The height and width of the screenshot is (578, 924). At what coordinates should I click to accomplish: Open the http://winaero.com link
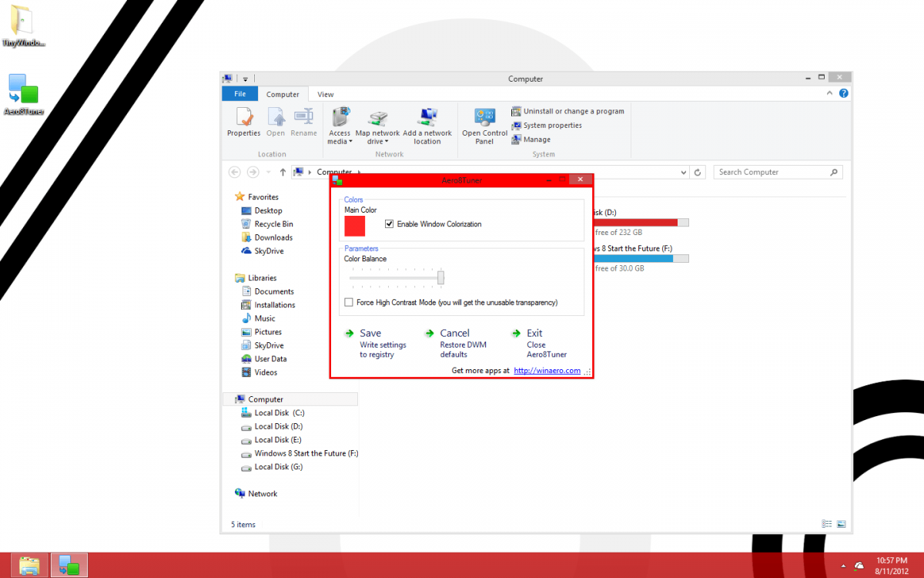pos(547,371)
